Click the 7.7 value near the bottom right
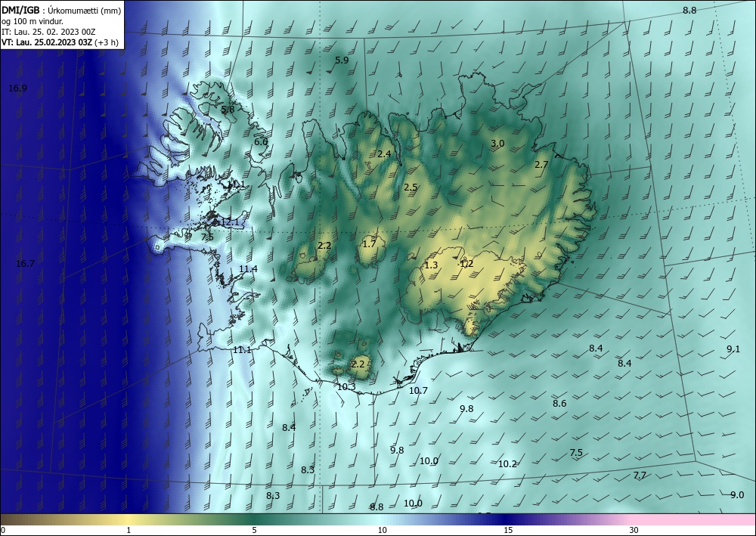Screen dimensions: 756x536 pyautogui.click(x=640, y=476)
